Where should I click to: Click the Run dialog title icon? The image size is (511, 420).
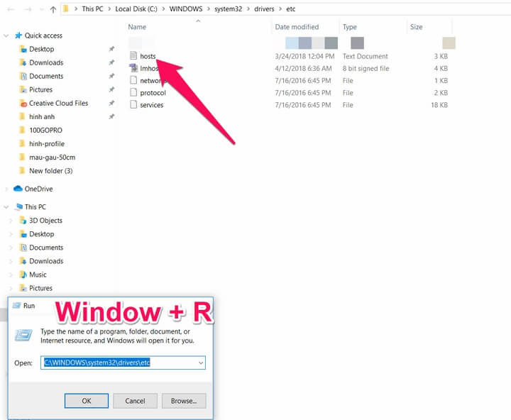click(16, 305)
